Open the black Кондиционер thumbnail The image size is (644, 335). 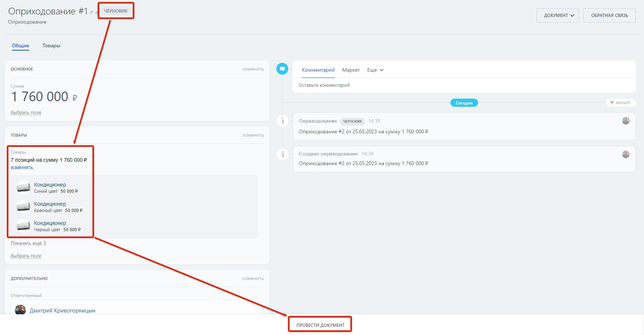click(x=23, y=226)
